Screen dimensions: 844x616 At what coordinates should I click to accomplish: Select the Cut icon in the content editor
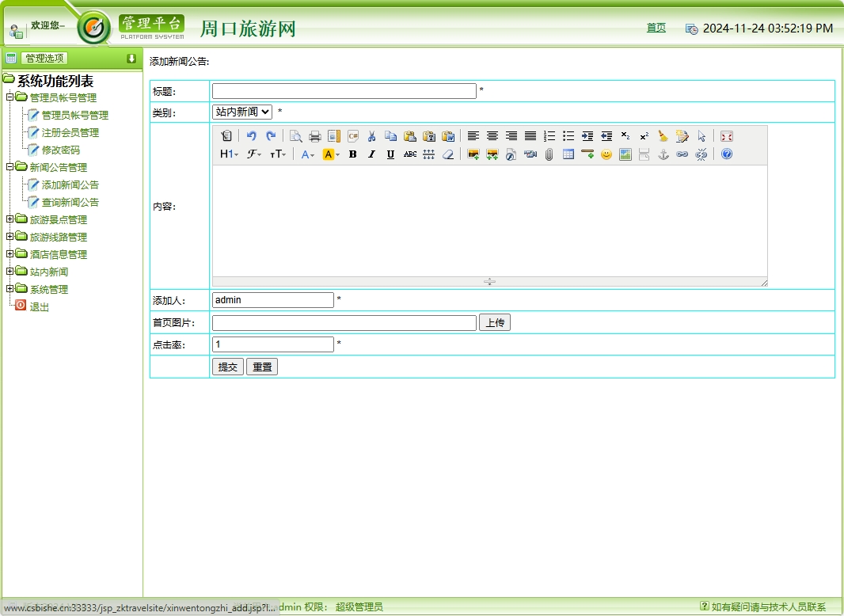(x=371, y=135)
